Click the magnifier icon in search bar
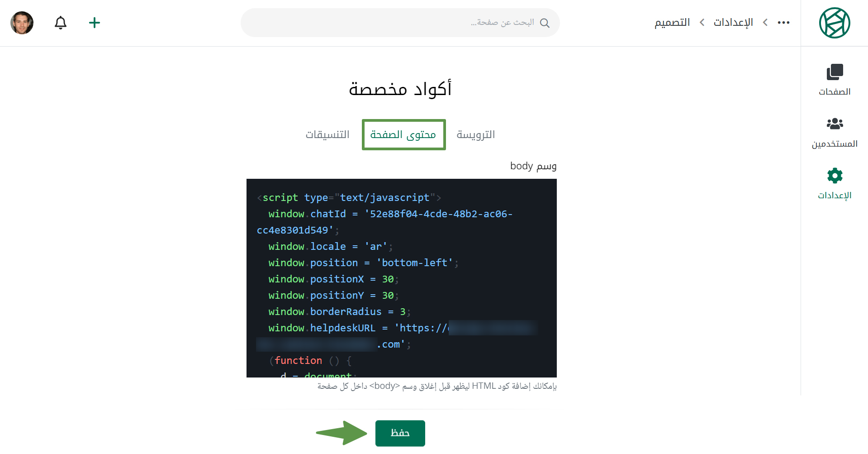Viewport: 868px width, 454px height. click(x=545, y=23)
